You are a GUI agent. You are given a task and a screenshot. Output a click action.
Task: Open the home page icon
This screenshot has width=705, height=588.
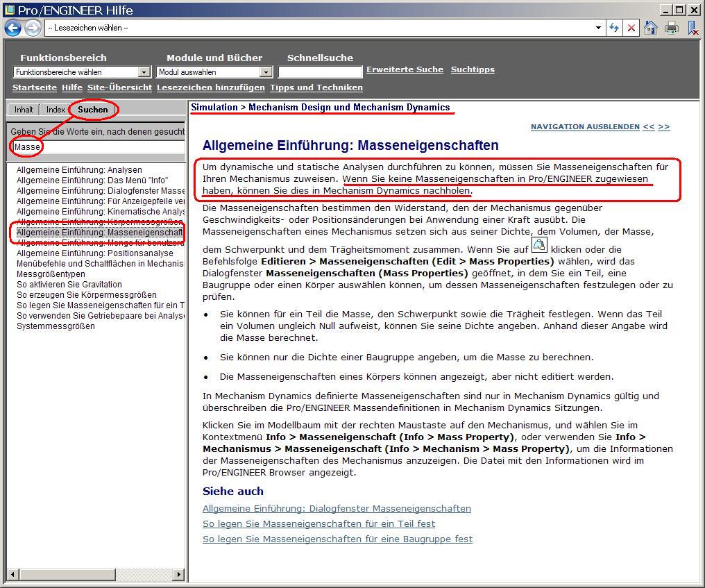651,28
